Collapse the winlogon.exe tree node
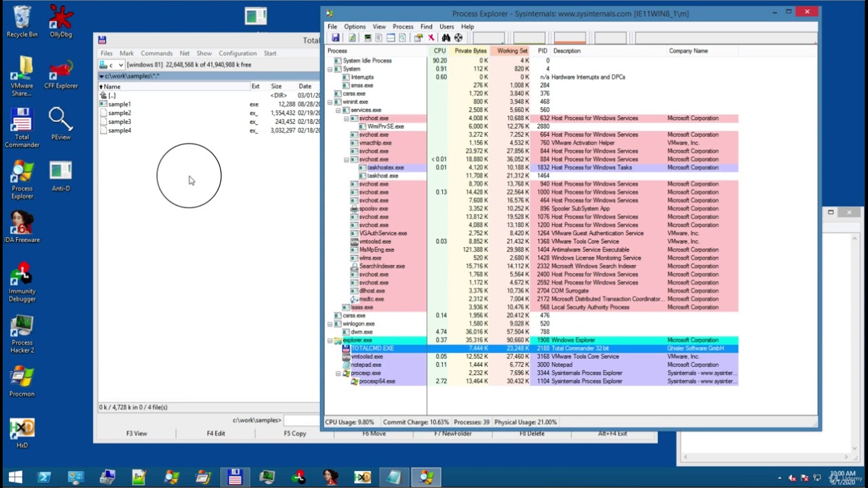The width and height of the screenshot is (868, 488). [330, 324]
